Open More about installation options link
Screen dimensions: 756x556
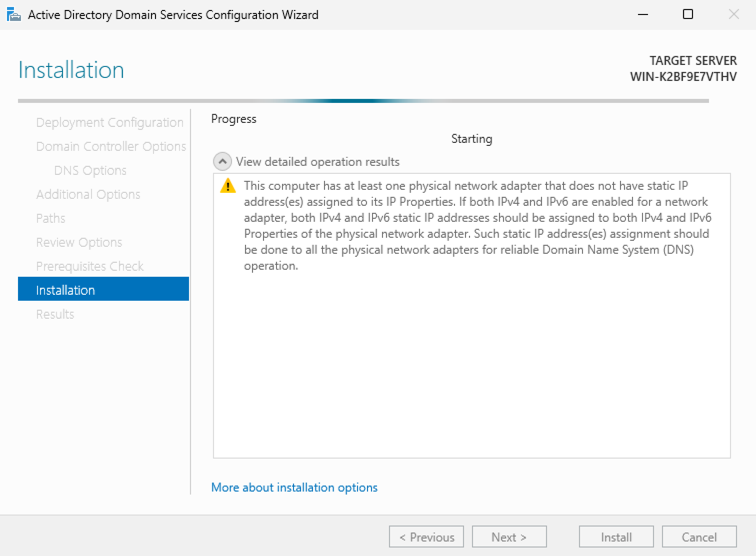[x=294, y=488]
